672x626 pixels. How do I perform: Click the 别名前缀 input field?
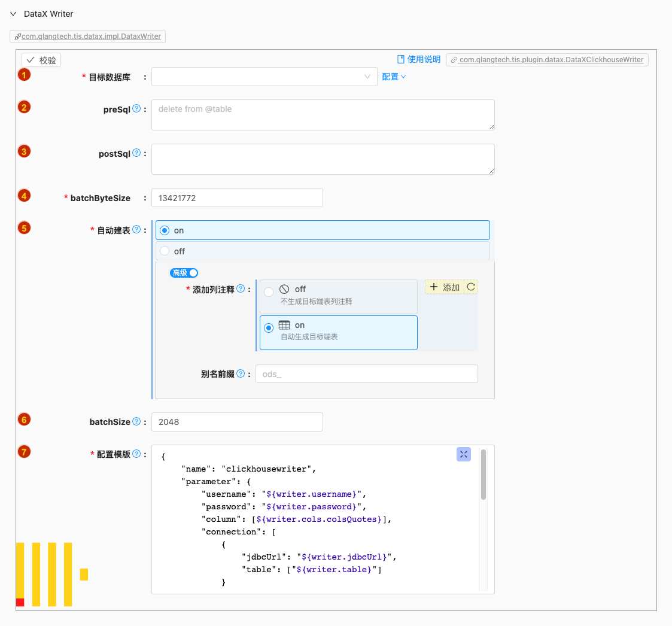pos(366,374)
